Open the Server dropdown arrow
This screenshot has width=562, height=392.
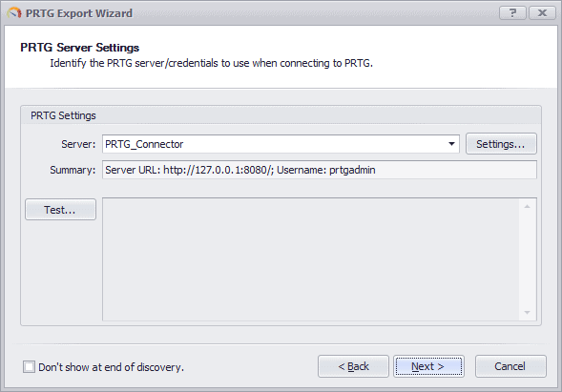tap(451, 144)
